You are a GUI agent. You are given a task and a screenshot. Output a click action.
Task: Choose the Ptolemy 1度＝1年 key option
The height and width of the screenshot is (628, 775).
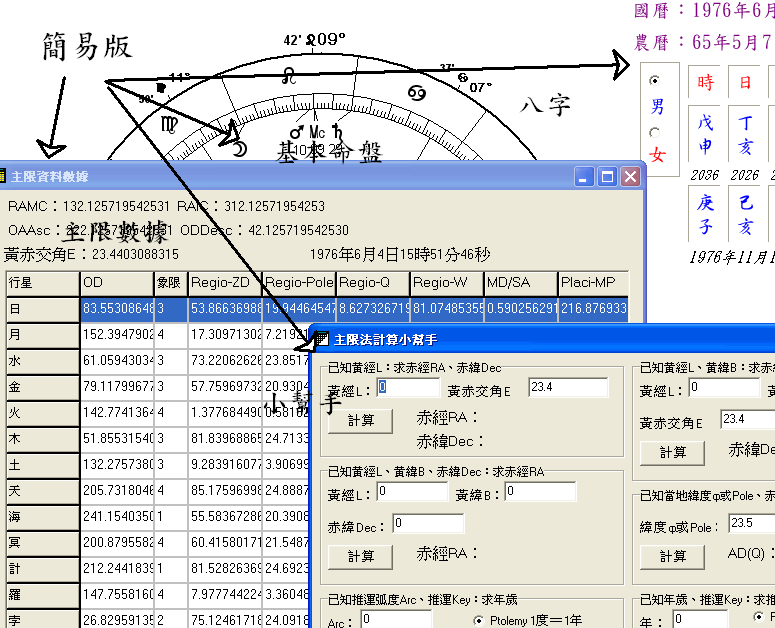pos(478,621)
